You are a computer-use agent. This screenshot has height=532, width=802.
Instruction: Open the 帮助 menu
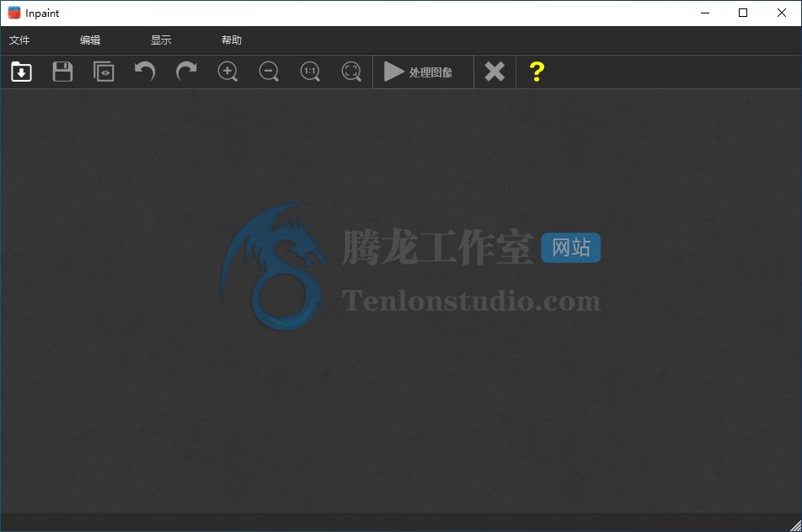coord(231,40)
